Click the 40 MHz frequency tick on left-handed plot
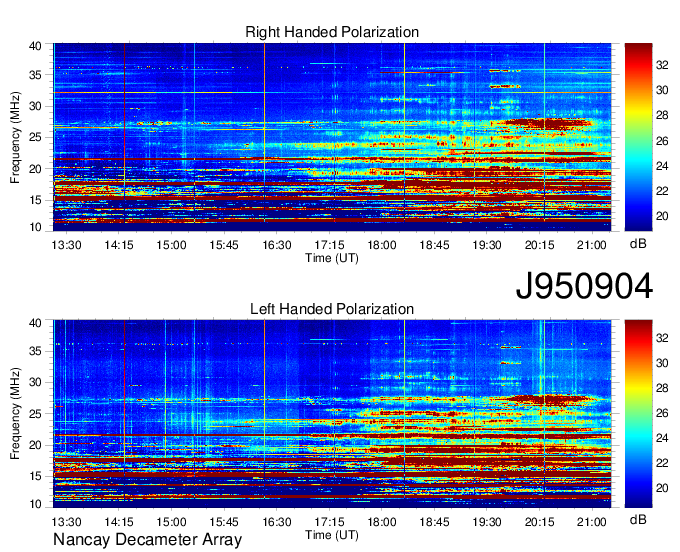Image resolution: width=680 pixels, height=552 pixels. click(x=35, y=323)
